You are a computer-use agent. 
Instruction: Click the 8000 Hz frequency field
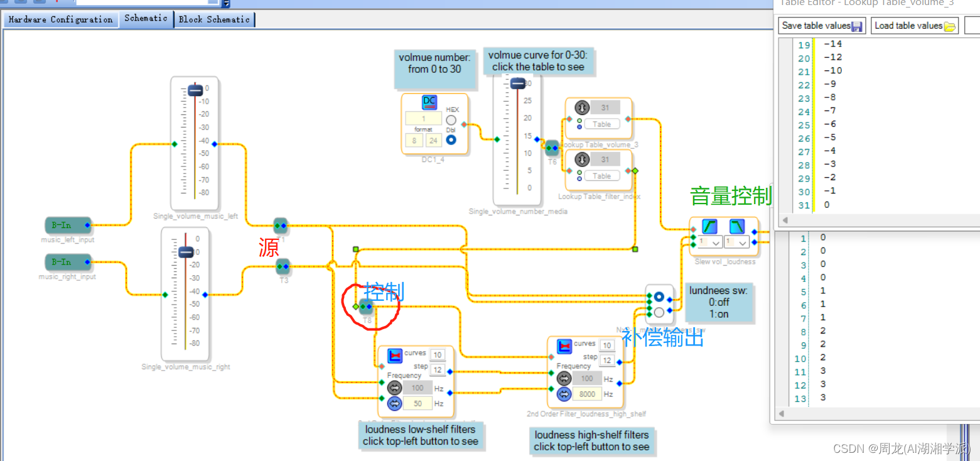coord(587,394)
